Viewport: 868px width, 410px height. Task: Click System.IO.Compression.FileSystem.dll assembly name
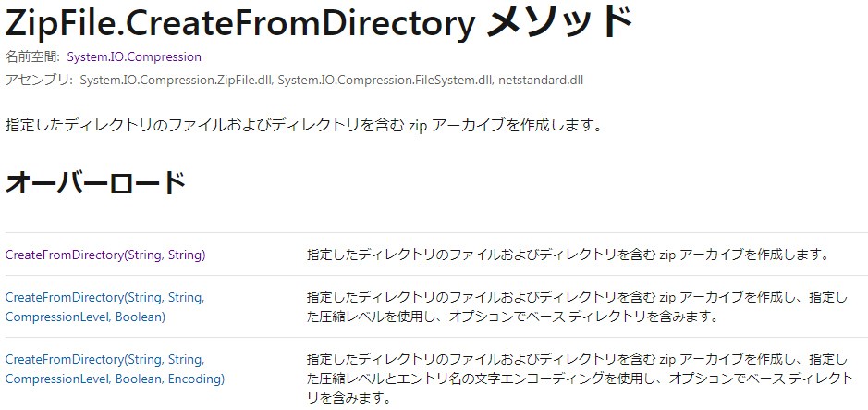click(385, 80)
